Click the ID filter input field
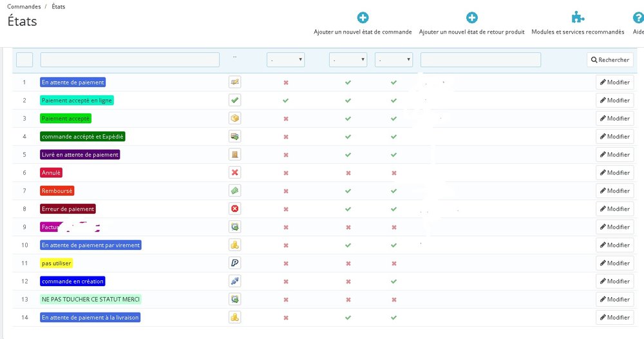Screen dimensions: 644x339 [24, 59]
